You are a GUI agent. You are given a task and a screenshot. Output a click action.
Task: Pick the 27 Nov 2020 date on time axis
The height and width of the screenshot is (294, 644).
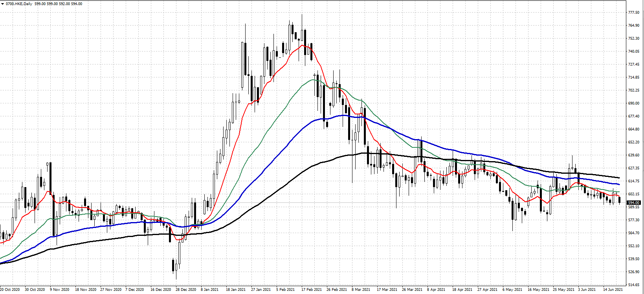[x=111, y=290]
